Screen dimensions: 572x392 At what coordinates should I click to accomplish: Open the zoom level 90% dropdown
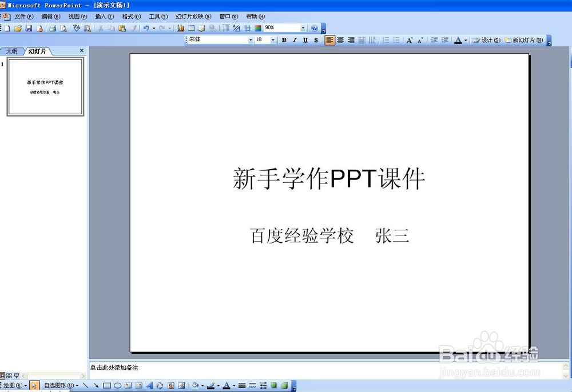click(302, 27)
